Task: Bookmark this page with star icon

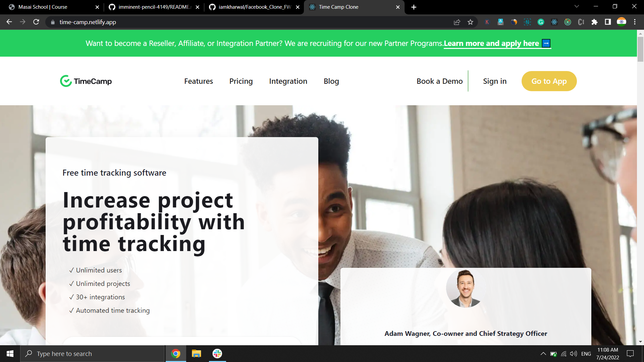Action: [x=470, y=22]
